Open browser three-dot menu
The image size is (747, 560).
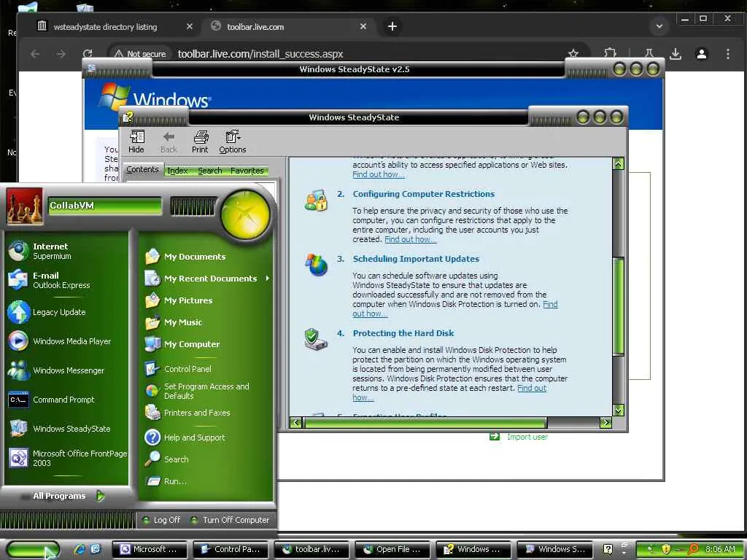point(727,54)
